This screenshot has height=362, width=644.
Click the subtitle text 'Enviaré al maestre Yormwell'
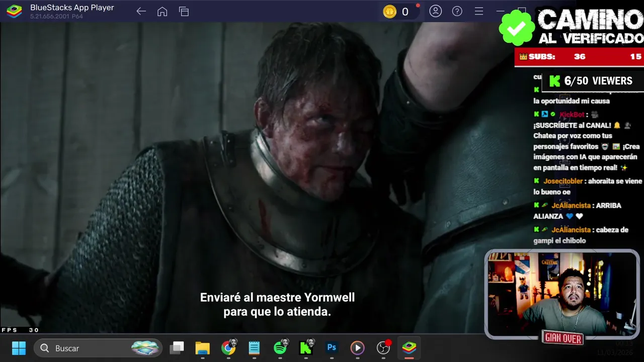pos(277,298)
